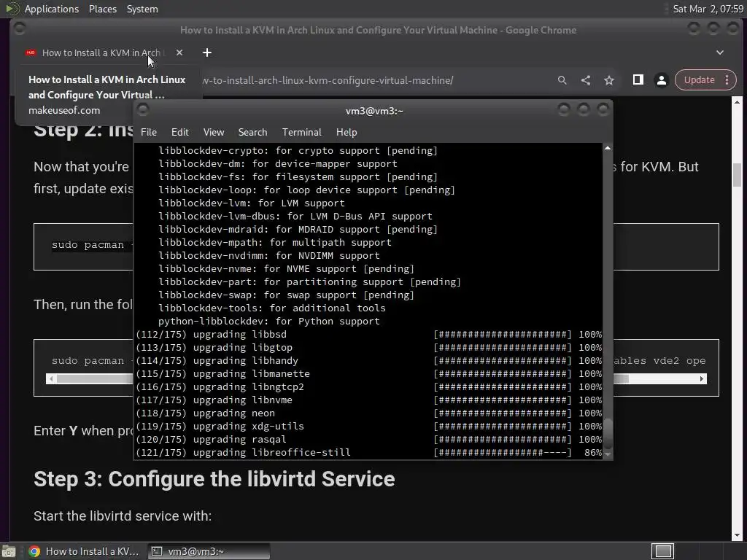Toggle Chrome side panel icon
Viewport: 747px width, 560px height.
pyautogui.click(x=638, y=80)
